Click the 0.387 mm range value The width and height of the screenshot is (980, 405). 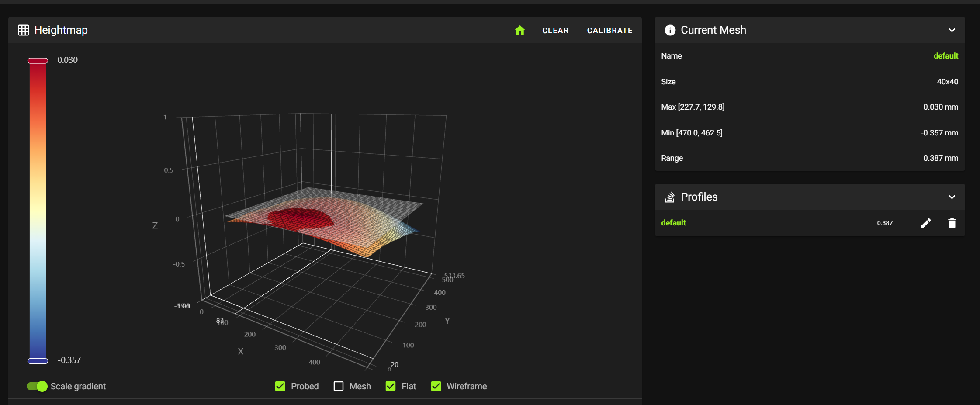point(940,158)
